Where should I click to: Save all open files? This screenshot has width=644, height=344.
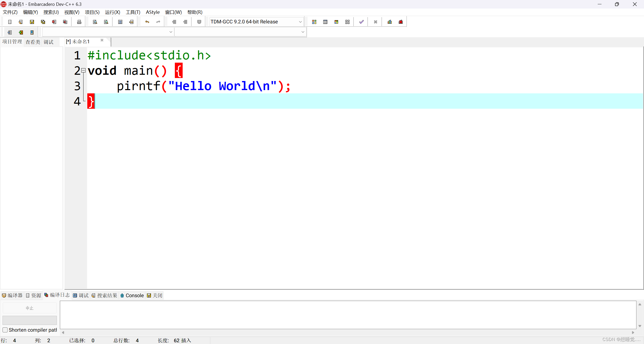coord(43,22)
